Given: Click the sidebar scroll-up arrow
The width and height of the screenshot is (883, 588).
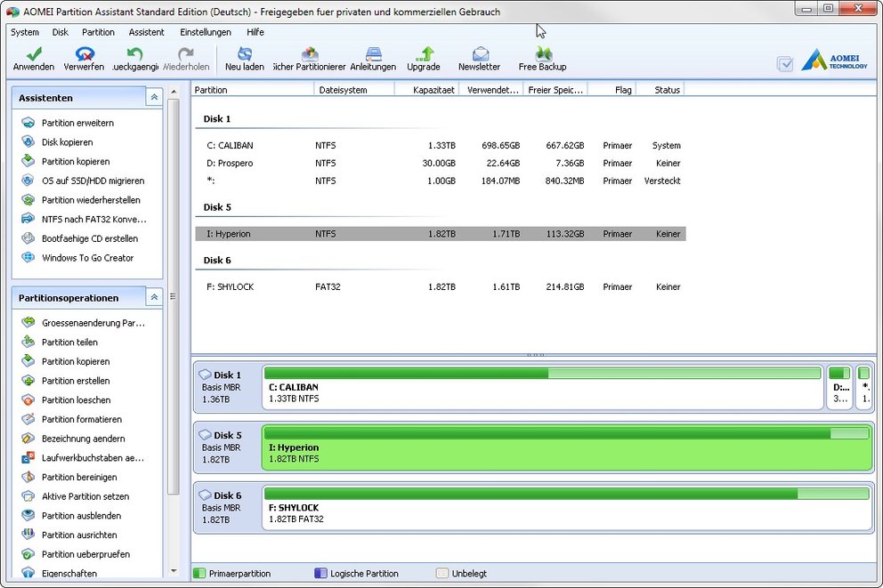Looking at the screenshot, I should [174, 91].
